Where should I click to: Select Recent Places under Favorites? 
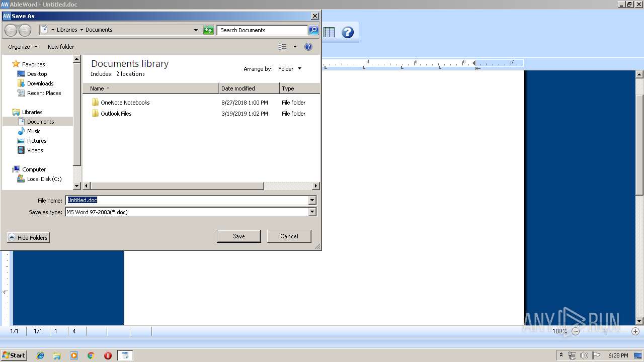39,93
